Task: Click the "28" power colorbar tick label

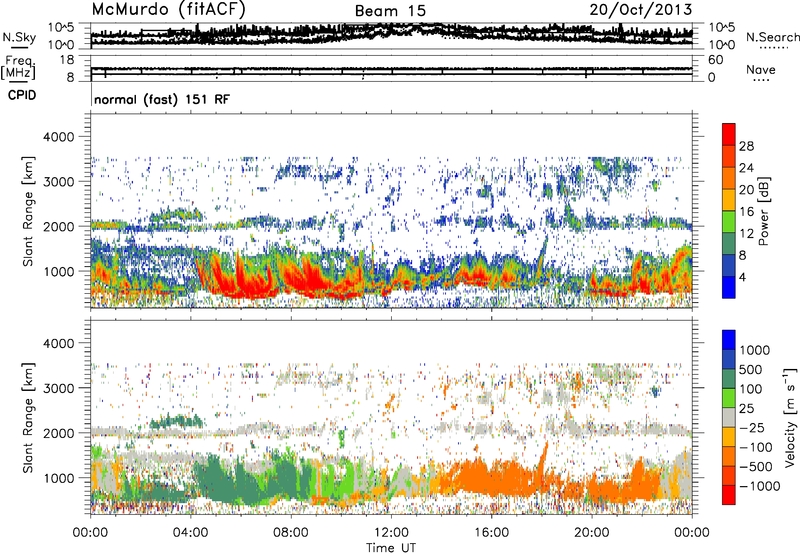Action: (746, 146)
